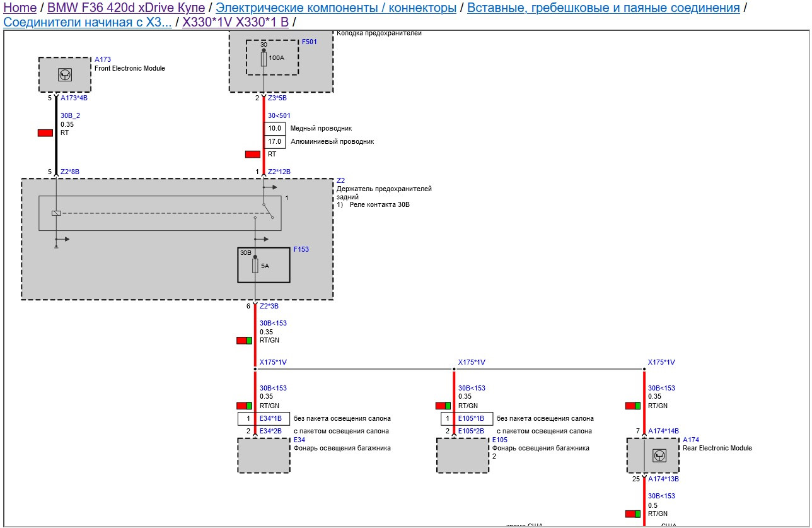
Task: Click the 10.0 cross-section value box
Action: 275,128
